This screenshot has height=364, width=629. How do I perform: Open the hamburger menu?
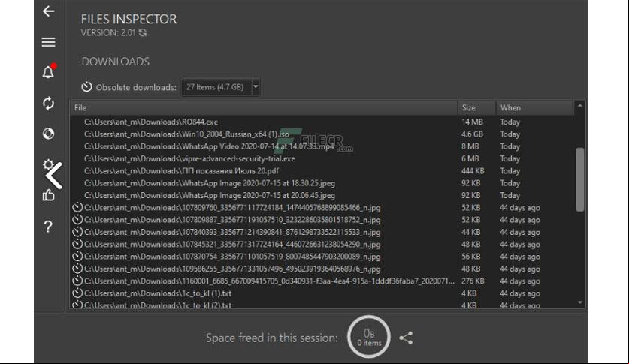pos(49,41)
